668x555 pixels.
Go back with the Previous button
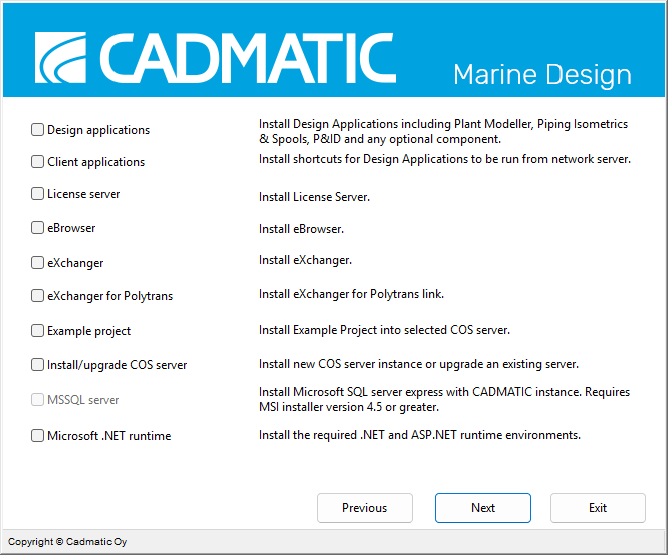pyautogui.click(x=364, y=508)
